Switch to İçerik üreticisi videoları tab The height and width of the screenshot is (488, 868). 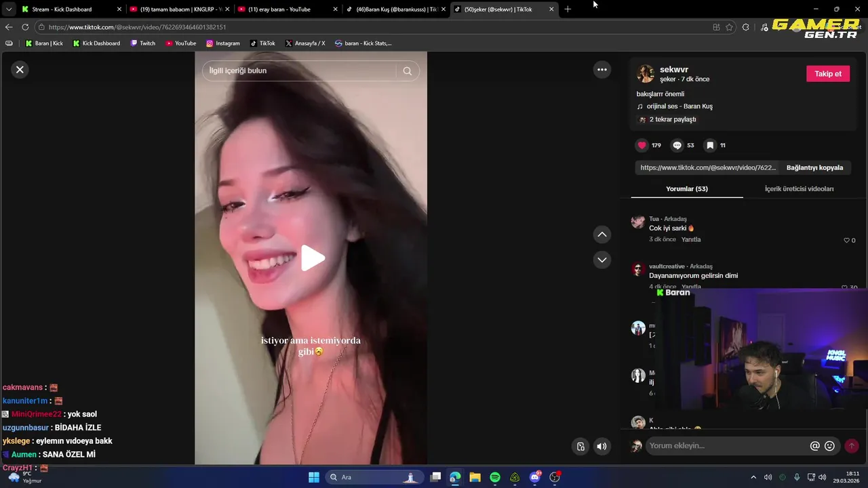pyautogui.click(x=799, y=189)
